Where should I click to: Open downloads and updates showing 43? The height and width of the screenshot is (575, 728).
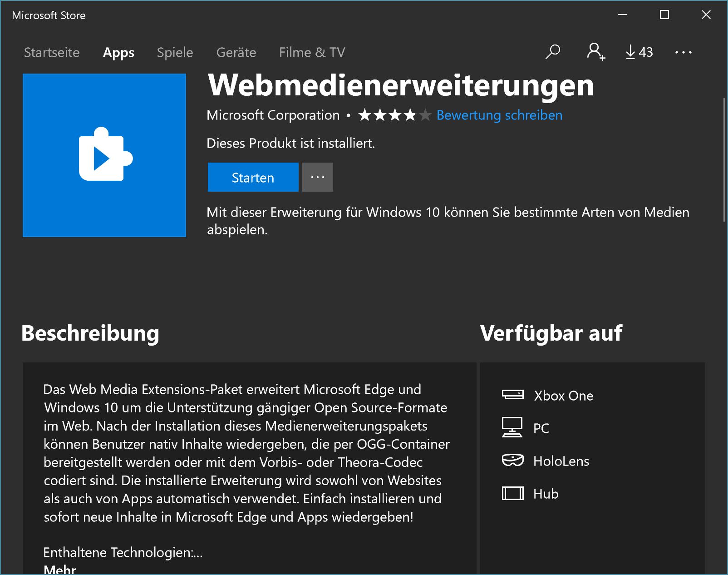(639, 52)
